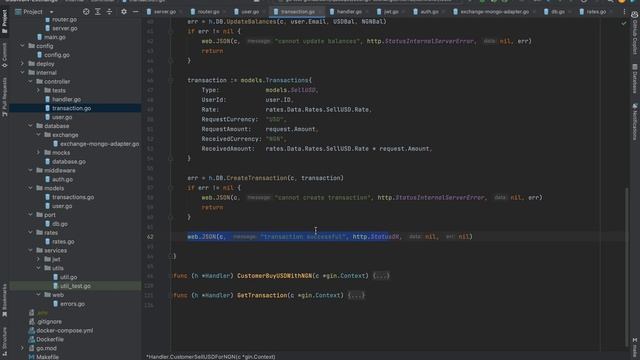Click the CustomerSellUSDForNGN breadcrumb
Image resolution: width=640 pixels, height=360 pixels.
coord(211,357)
